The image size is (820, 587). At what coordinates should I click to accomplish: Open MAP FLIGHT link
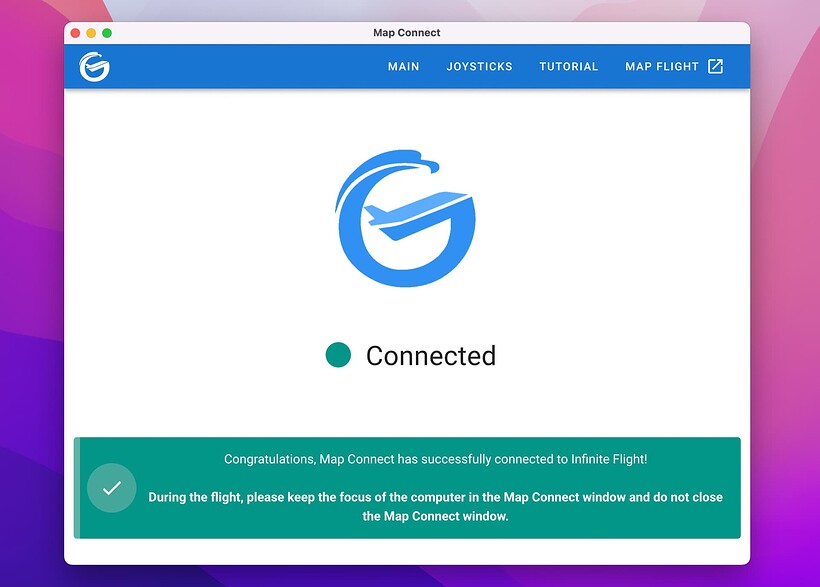(662, 66)
